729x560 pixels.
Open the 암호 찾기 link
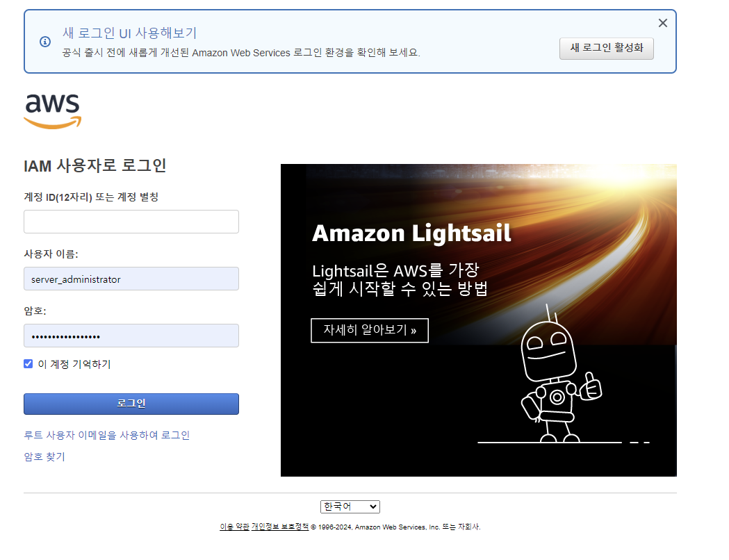(x=44, y=457)
